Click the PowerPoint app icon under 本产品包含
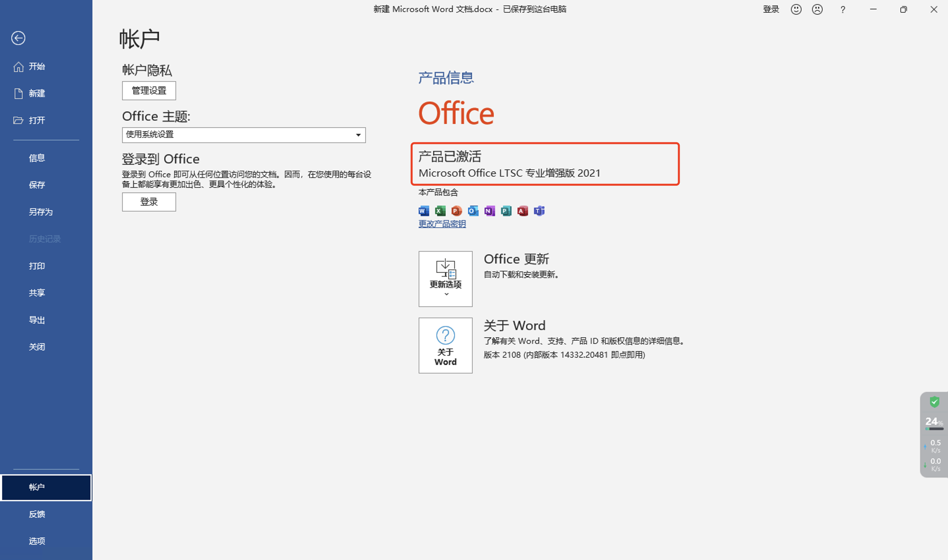The height and width of the screenshot is (560, 948). click(457, 211)
